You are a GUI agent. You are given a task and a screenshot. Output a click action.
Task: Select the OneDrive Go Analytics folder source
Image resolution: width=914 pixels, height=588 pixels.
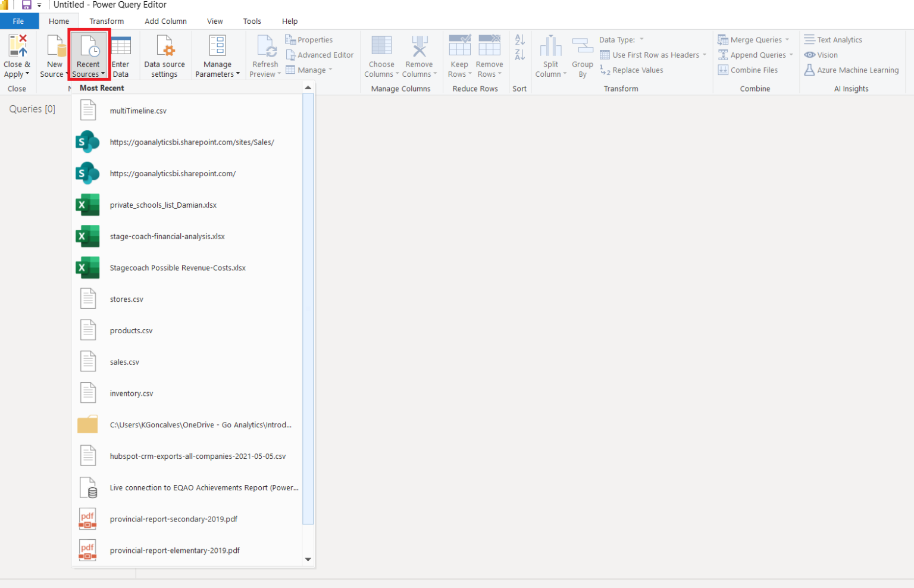pyautogui.click(x=187, y=425)
